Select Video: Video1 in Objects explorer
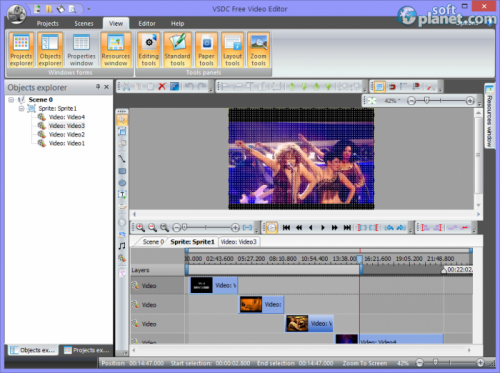This screenshot has height=373, width=500. [67, 143]
